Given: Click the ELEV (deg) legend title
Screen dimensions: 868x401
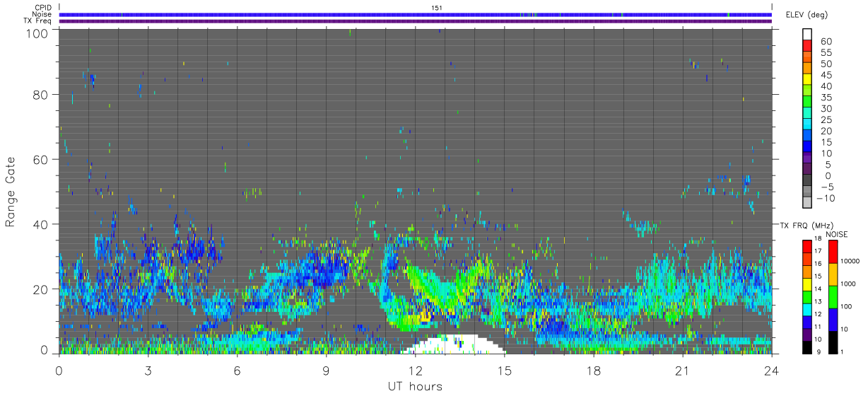Looking at the screenshot, I should coord(807,14).
